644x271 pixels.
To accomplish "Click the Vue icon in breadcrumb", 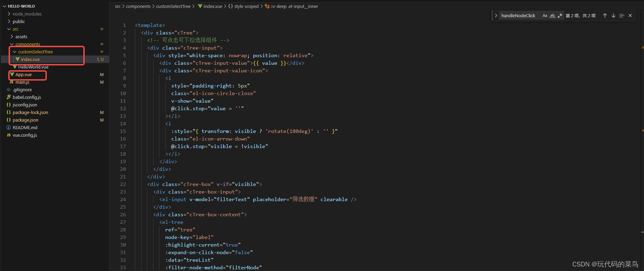I will pyautogui.click(x=200, y=6).
